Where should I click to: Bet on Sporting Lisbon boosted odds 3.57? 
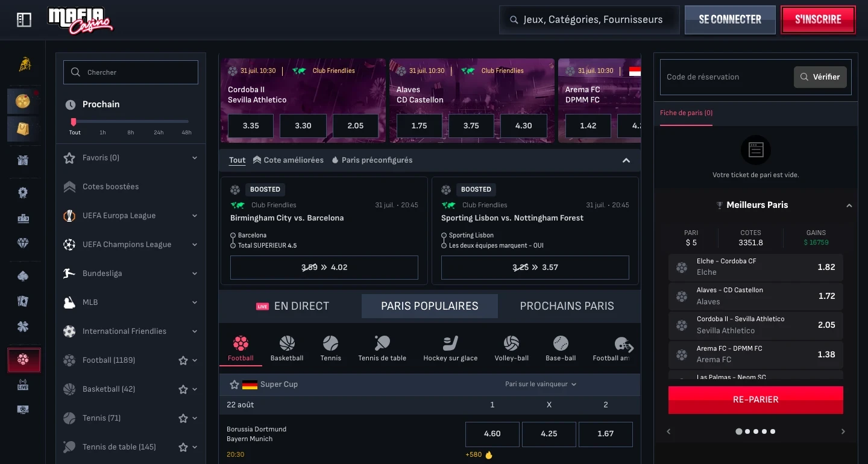click(x=535, y=268)
